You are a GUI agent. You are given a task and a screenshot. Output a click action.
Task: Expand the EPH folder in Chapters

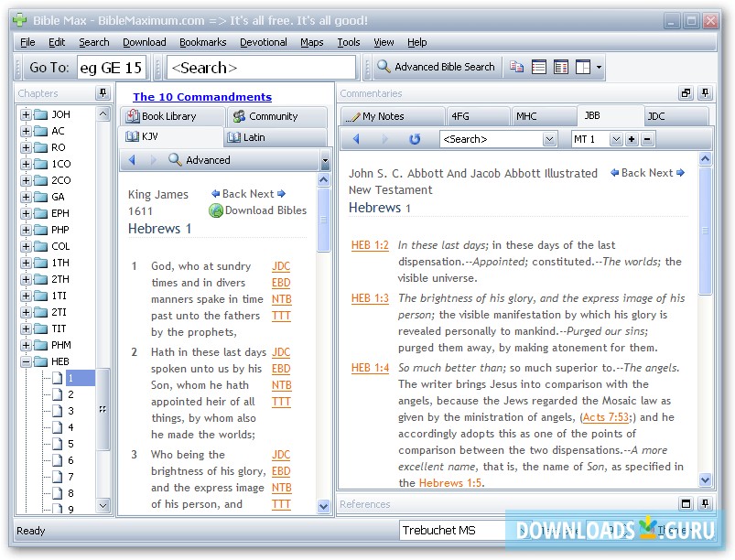tap(27, 214)
